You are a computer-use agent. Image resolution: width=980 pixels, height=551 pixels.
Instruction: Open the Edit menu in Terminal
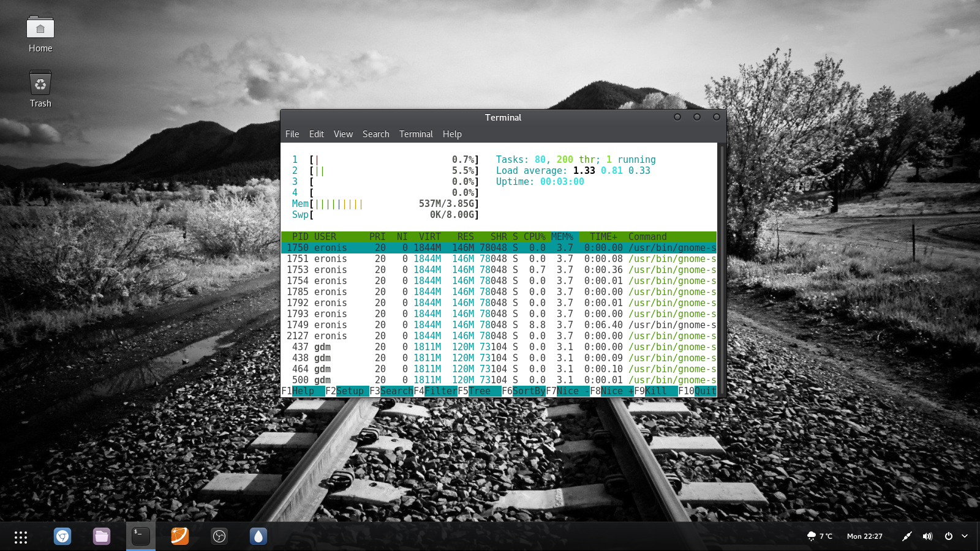(x=317, y=134)
